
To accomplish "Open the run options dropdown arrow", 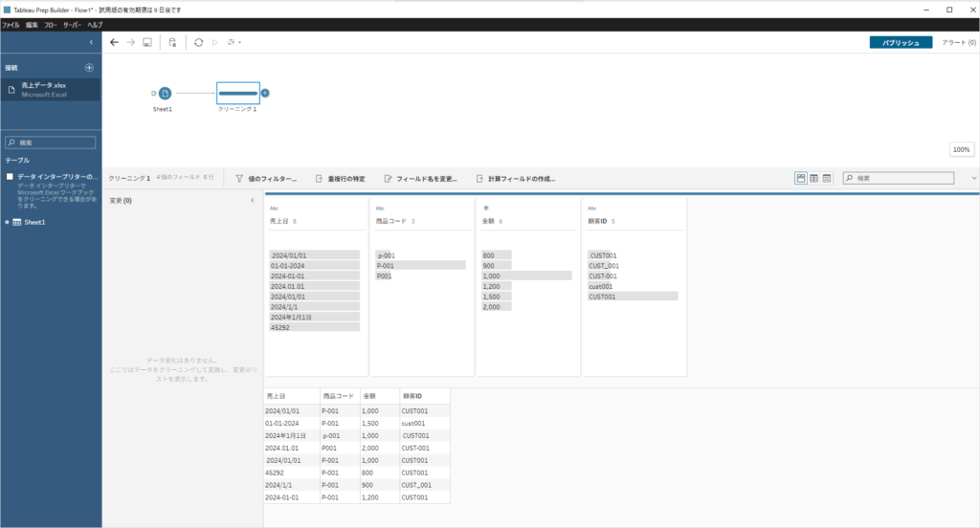I will (239, 43).
